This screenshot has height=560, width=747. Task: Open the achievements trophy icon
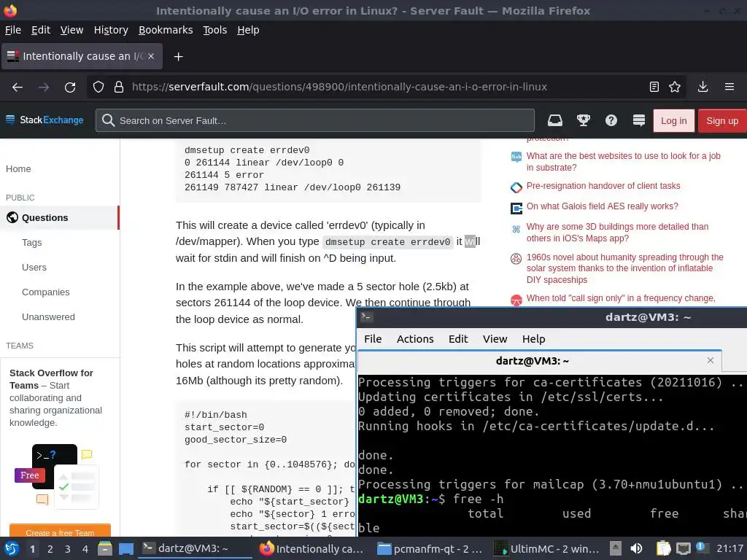[x=583, y=120]
